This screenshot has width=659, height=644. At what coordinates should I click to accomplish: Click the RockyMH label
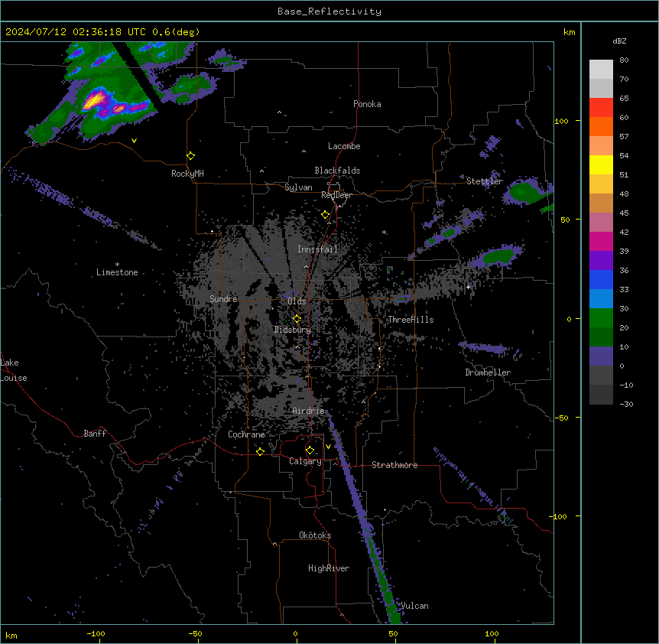click(187, 174)
